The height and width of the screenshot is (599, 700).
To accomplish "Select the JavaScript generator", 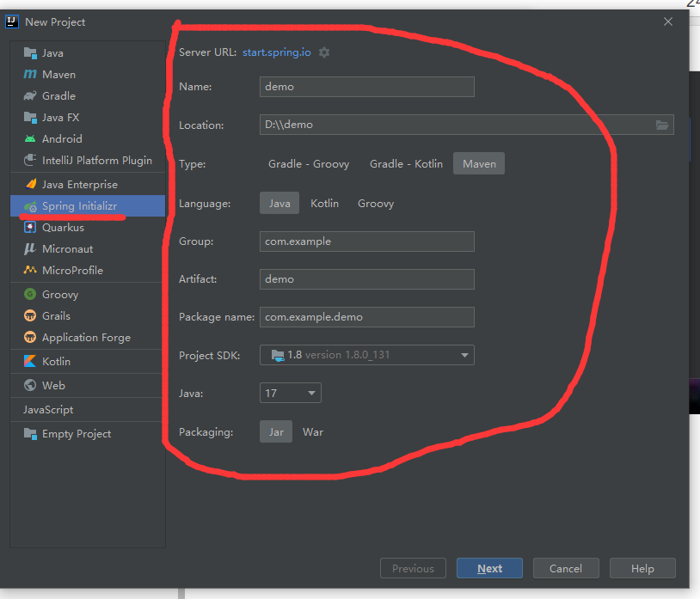I will tap(48, 409).
